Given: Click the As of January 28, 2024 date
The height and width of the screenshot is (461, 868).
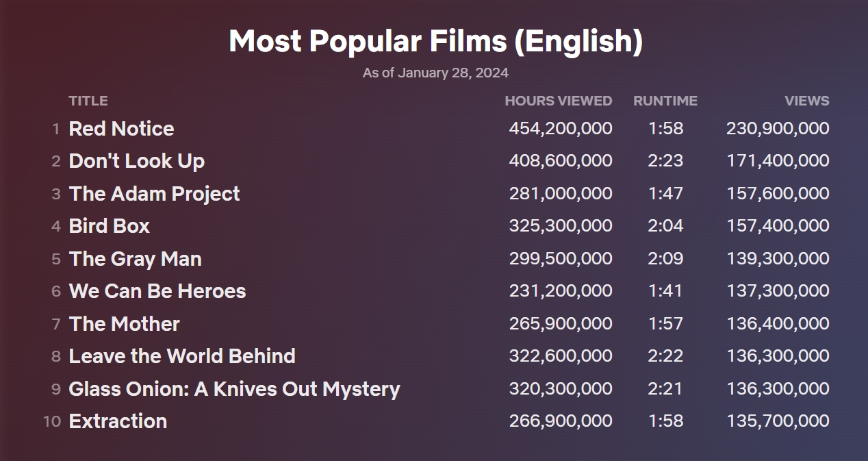Looking at the screenshot, I should click(435, 73).
